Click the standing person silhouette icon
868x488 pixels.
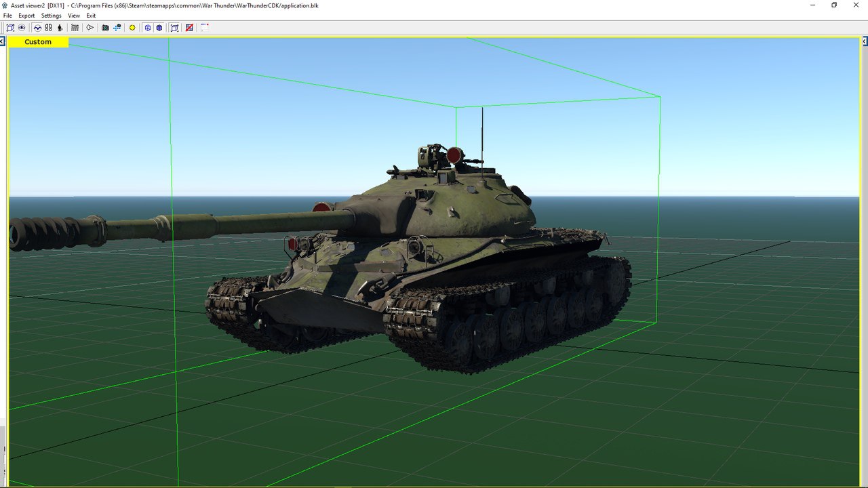(x=60, y=28)
